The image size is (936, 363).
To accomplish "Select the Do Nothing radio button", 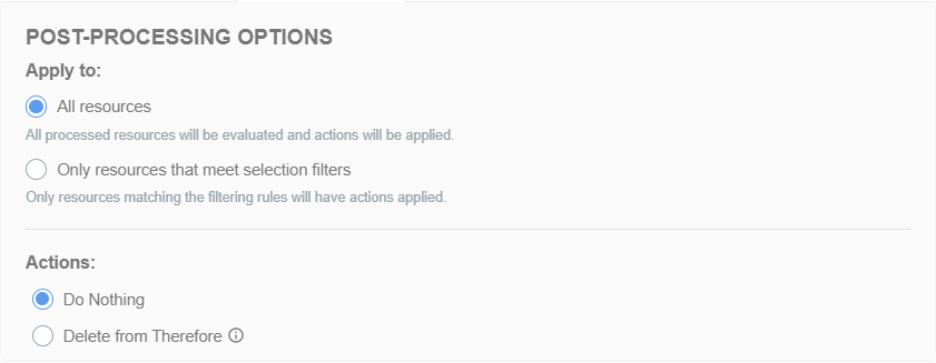I will point(42,299).
